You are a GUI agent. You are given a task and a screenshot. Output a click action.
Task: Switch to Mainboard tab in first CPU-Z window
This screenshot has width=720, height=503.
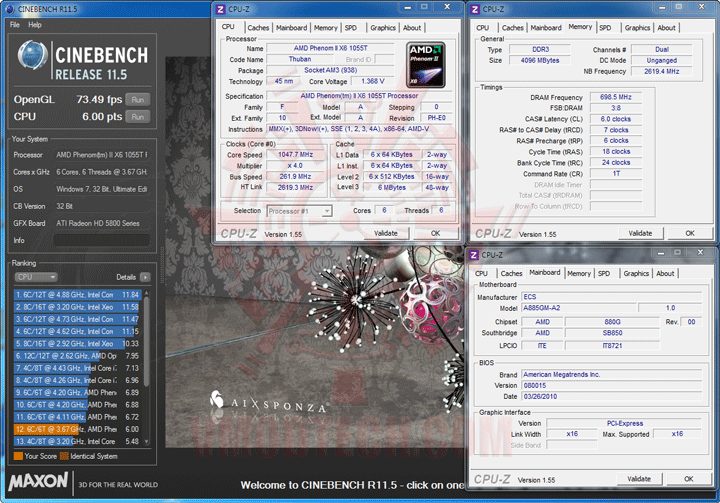coord(291,28)
